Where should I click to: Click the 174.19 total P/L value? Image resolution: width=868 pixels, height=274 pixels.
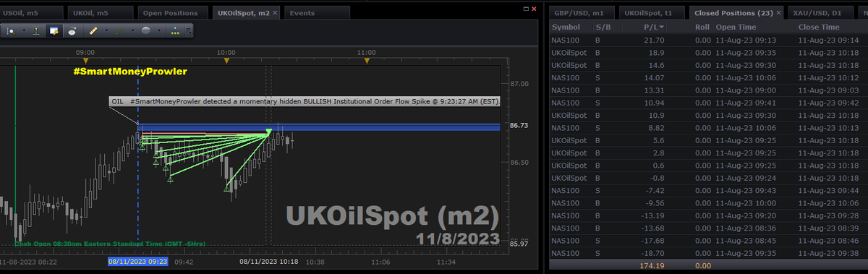(x=652, y=267)
